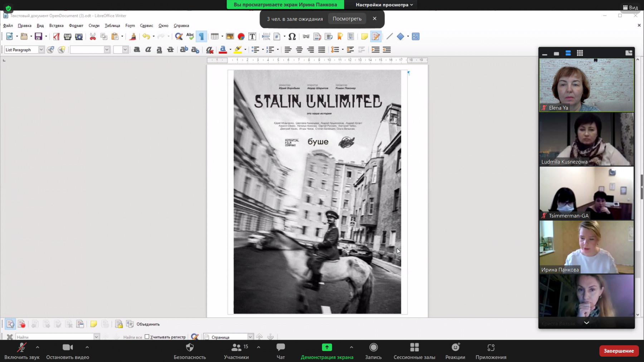Click the Print icon
Viewport: 644px width, 362px height.
point(67,36)
